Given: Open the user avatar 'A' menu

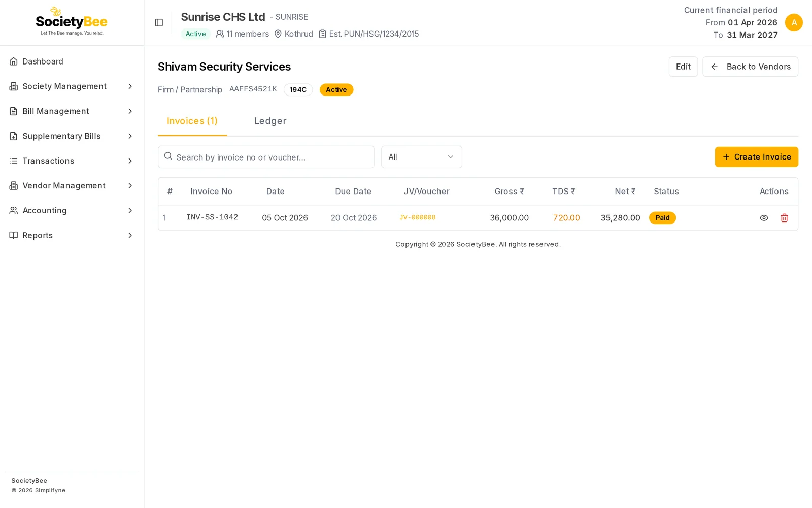Looking at the screenshot, I should coord(794,23).
